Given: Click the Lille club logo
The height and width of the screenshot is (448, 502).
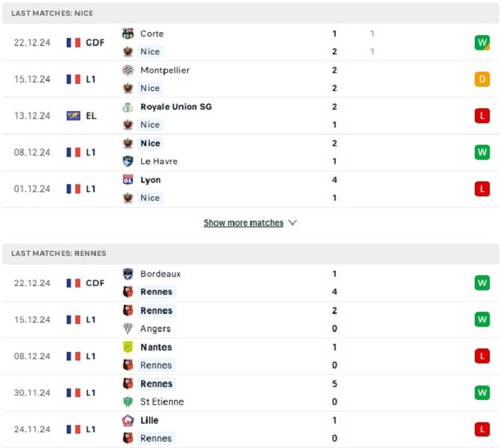Looking at the screenshot, I should click(128, 420).
